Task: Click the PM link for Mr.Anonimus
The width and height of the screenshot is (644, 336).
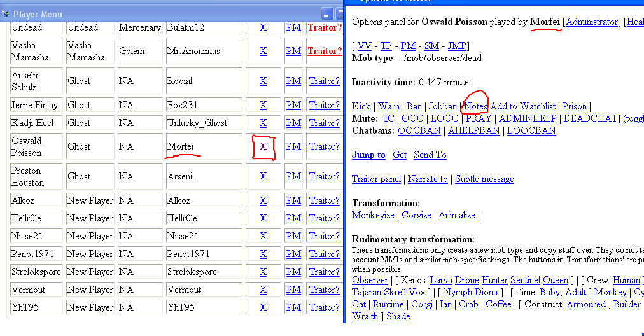Action: click(293, 51)
